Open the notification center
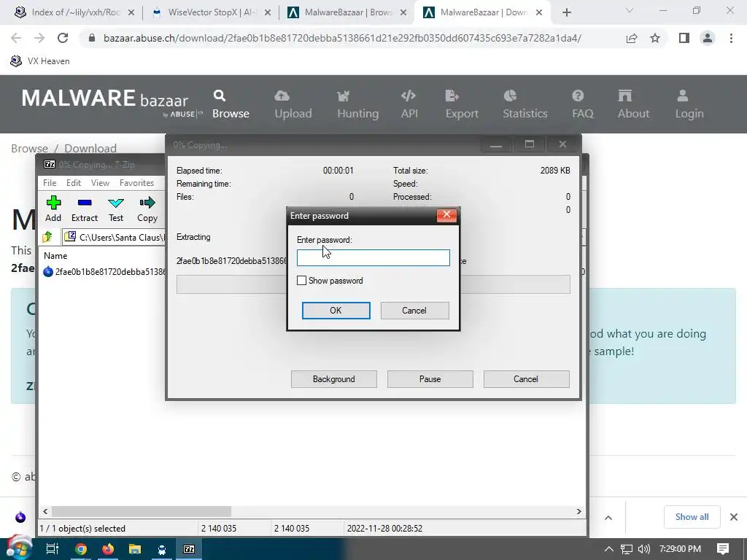 click(x=723, y=549)
